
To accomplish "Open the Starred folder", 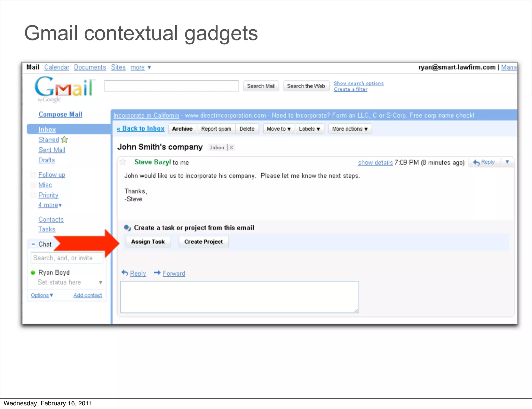I will click(x=49, y=140).
